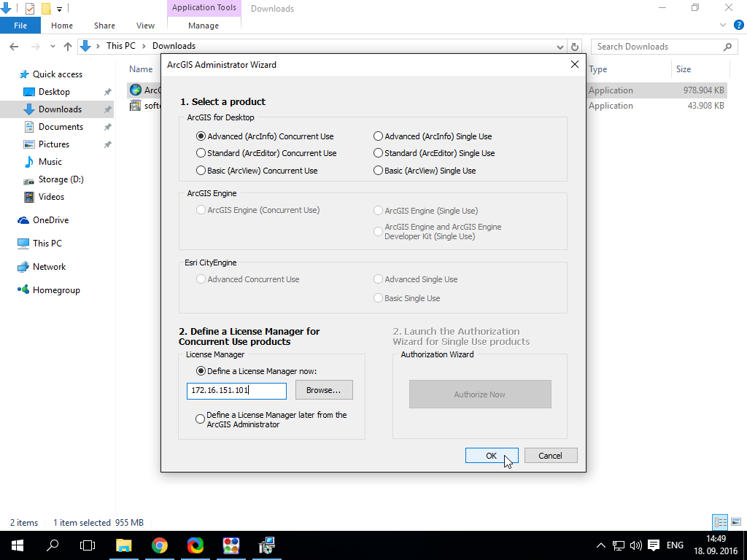This screenshot has width=747, height=560.
Task: Open File Explorer from the taskbar
Action: coord(124,545)
